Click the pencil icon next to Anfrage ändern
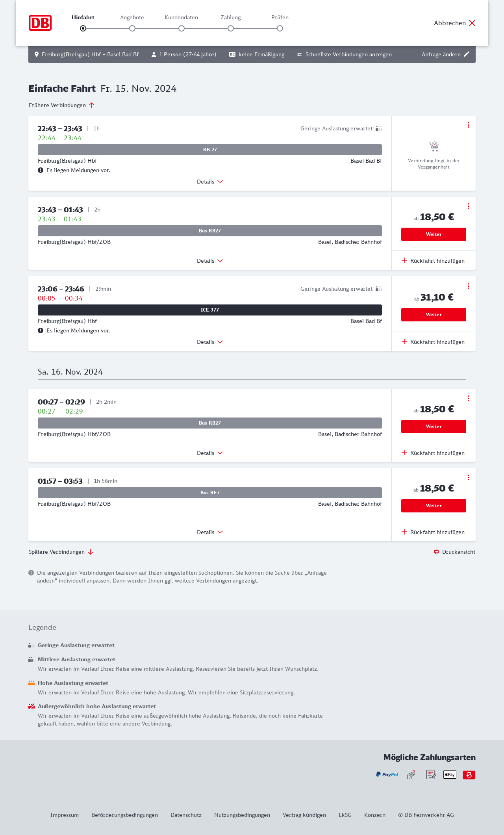 tap(467, 54)
